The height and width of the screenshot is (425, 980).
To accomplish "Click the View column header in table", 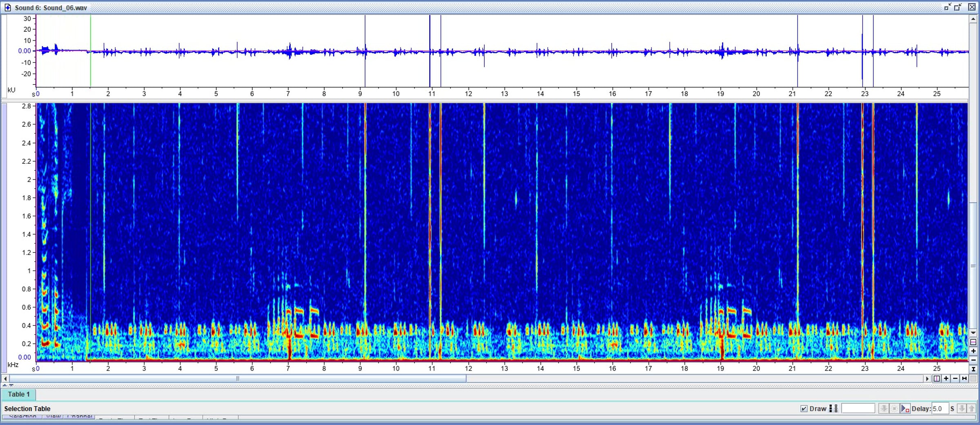I will tap(53, 417).
